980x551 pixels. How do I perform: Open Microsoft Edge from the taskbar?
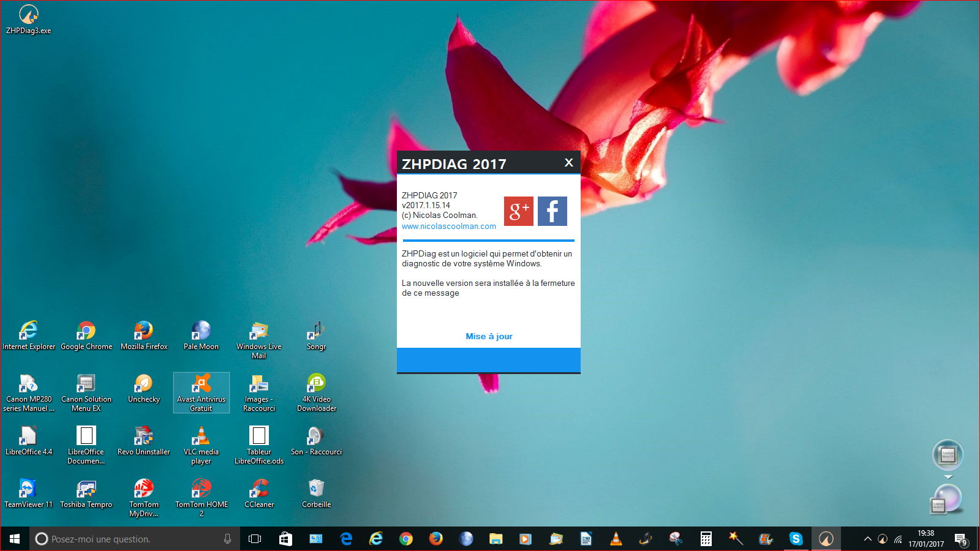pos(346,539)
